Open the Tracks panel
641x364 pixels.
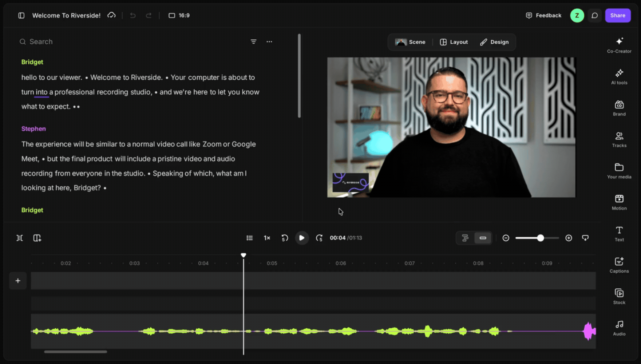pos(619,139)
